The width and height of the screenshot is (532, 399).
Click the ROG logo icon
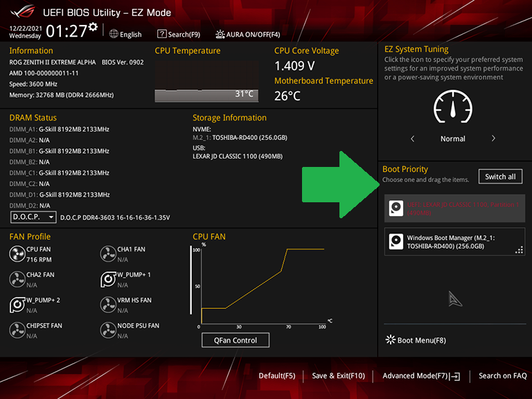point(22,12)
